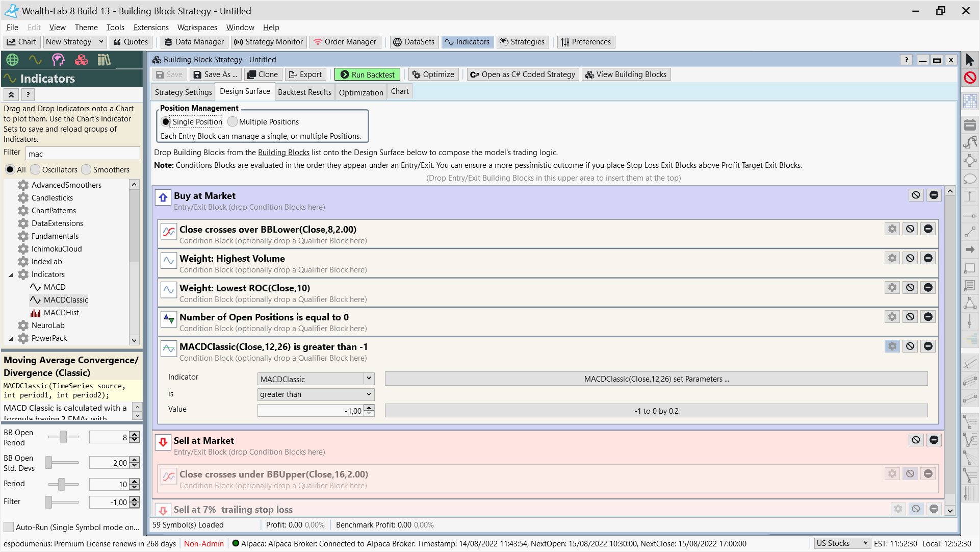Open the globe icon in the left panel
980x552 pixels.
[12, 60]
